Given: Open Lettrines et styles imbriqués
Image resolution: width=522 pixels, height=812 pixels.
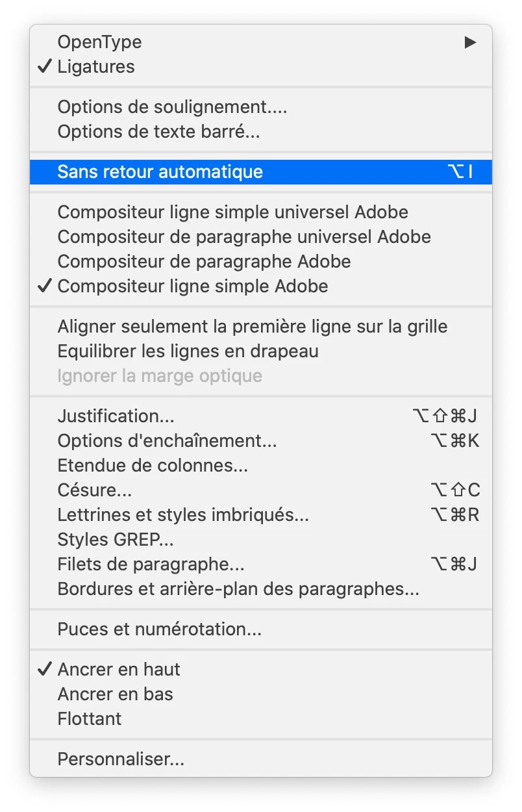Looking at the screenshot, I should pyautogui.click(x=183, y=515).
